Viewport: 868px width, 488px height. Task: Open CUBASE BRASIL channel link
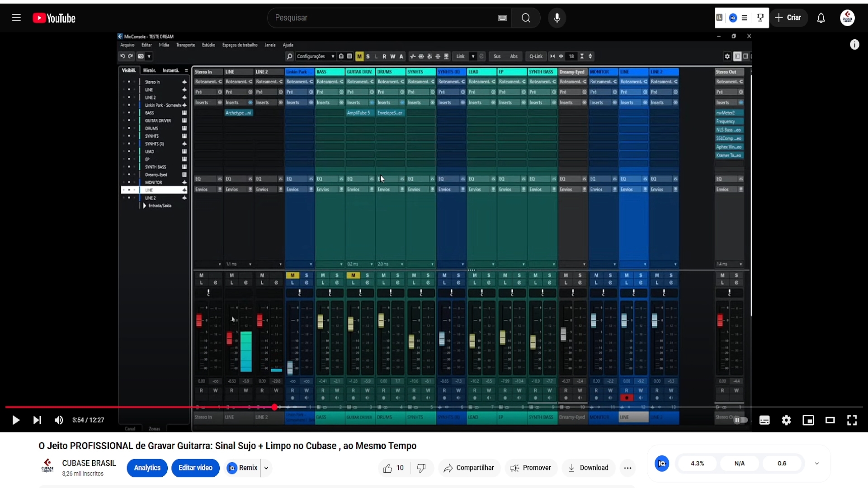[89, 464]
